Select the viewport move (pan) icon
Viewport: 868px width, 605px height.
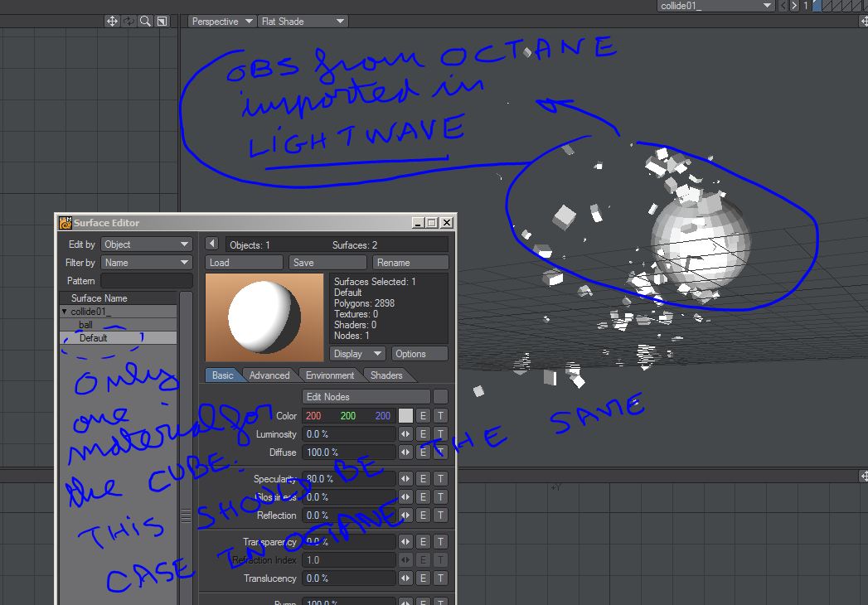click(x=112, y=21)
